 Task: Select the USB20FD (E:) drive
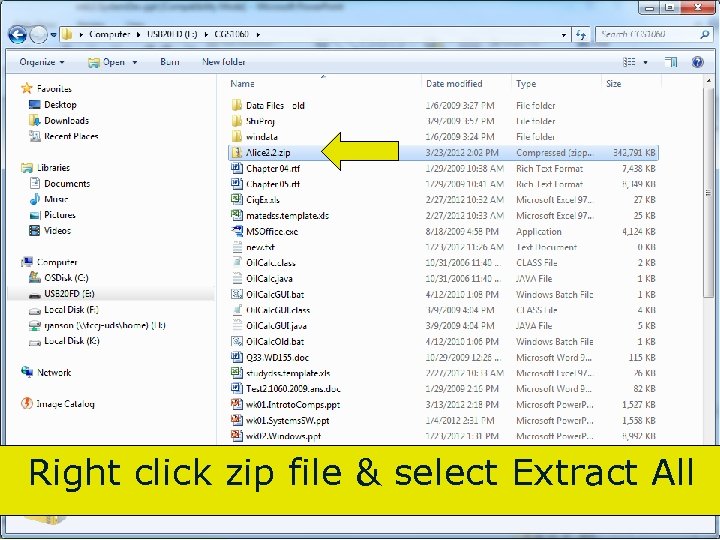click(x=69, y=293)
